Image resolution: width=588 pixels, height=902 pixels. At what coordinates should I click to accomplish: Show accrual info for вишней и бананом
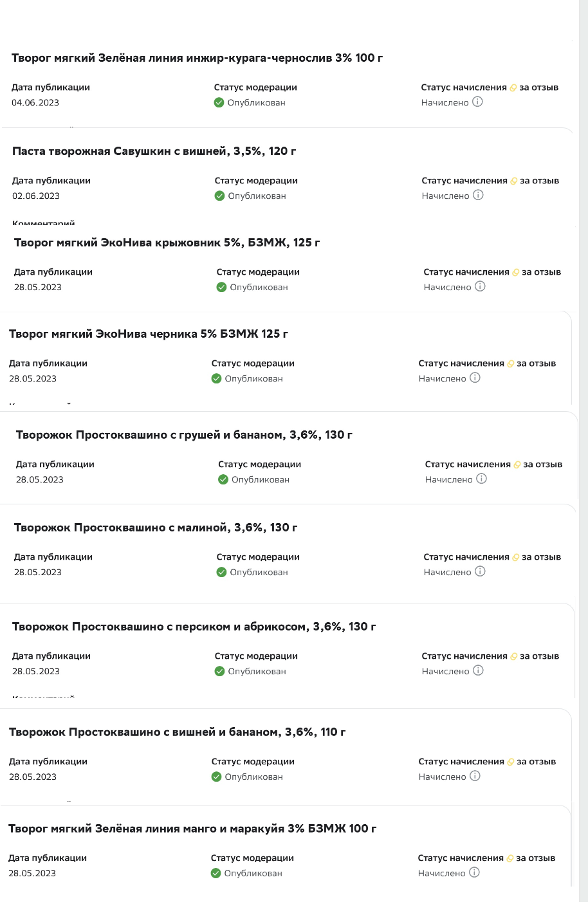(475, 776)
